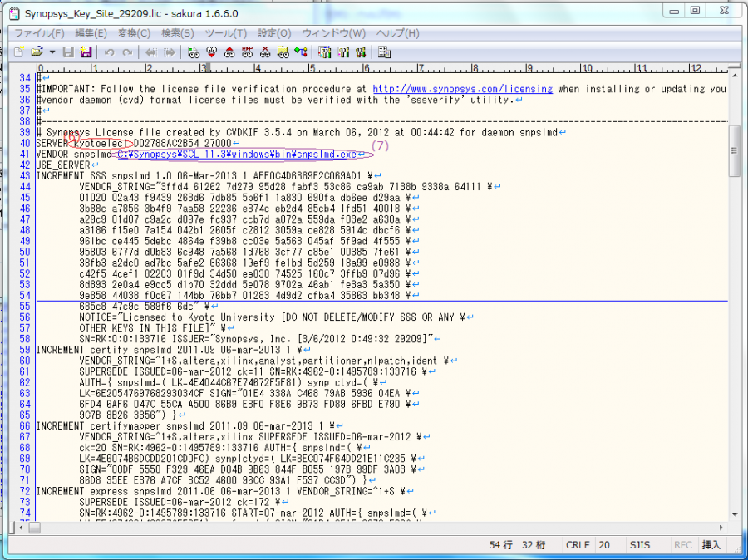Screen dimensions: 748x560
Task: Click the Find Next down-arrow binoculars icon
Action: pyautogui.click(x=211, y=52)
